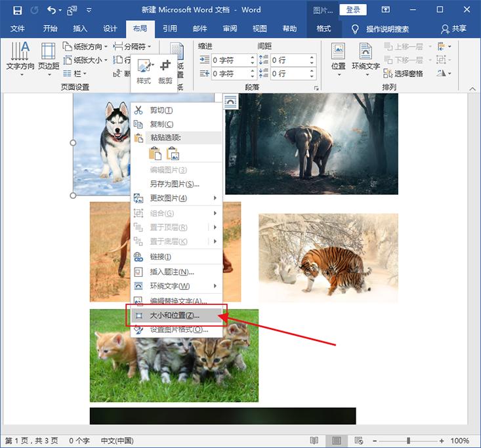Click the picture Style (样式) icon
The height and width of the screenshot is (448, 481).
click(x=144, y=72)
